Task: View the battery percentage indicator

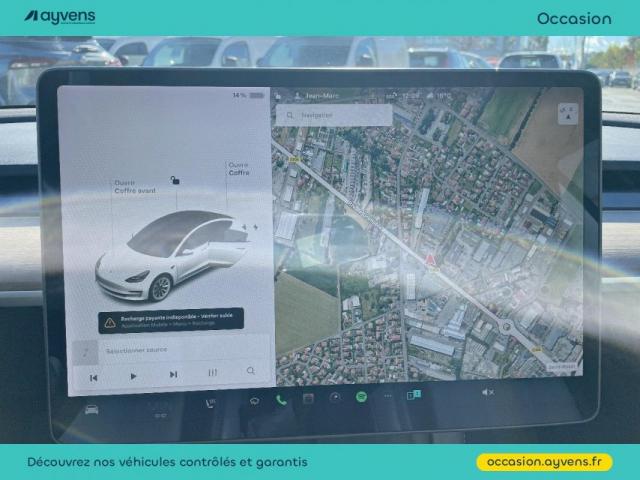Action: point(248,95)
